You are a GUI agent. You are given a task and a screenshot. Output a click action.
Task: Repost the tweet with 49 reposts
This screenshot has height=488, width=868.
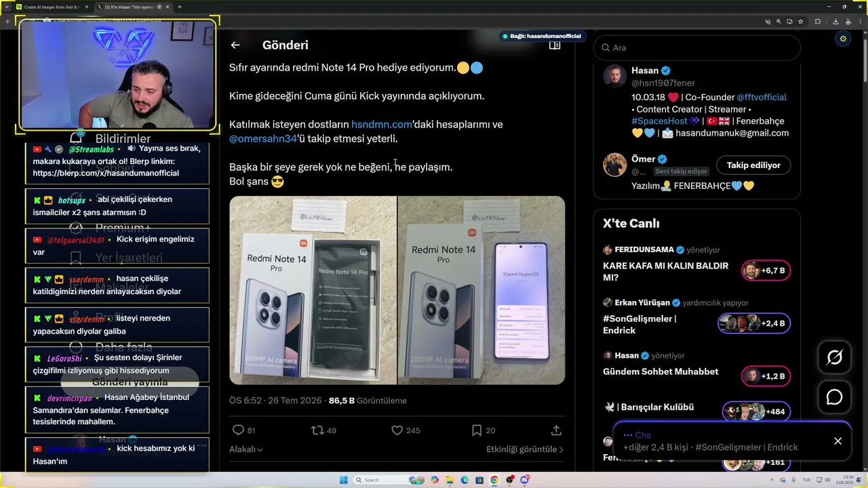pyautogui.click(x=317, y=430)
